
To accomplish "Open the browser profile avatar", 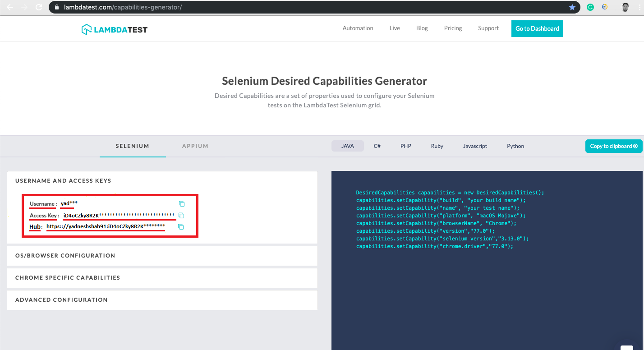I will click(x=625, y=7).
